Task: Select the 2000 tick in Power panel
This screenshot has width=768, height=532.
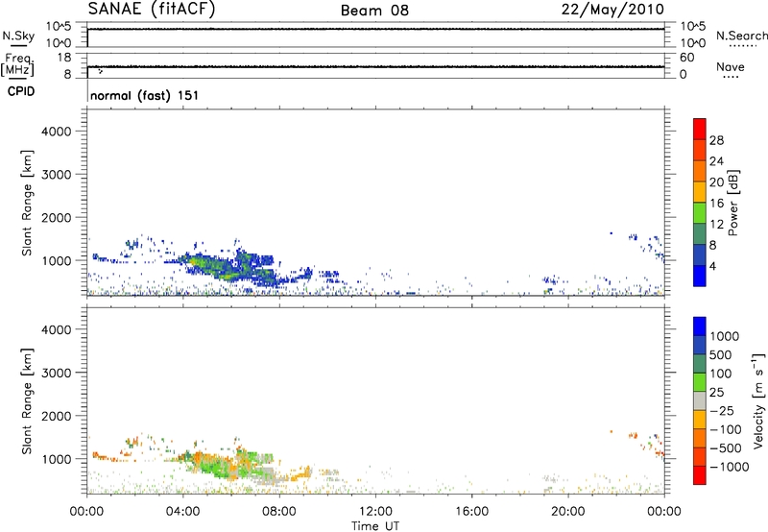Action: tap(56, 217)
